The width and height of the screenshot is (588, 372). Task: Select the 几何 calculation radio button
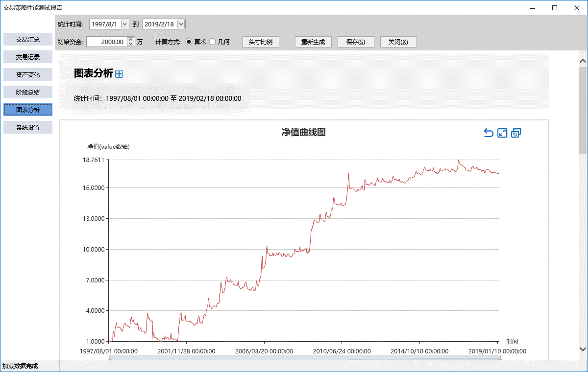(213, 42)
